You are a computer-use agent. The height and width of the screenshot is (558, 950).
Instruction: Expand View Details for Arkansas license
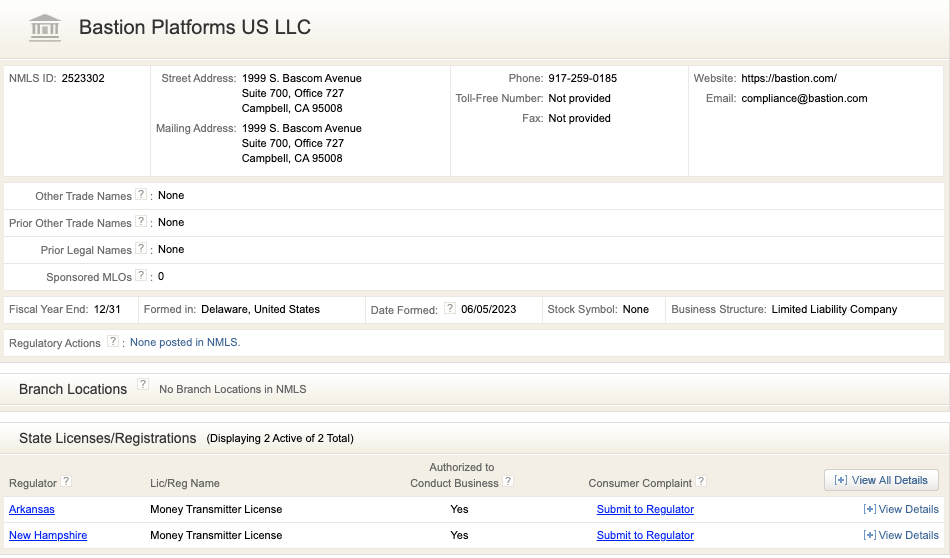(x=901, y=509)
